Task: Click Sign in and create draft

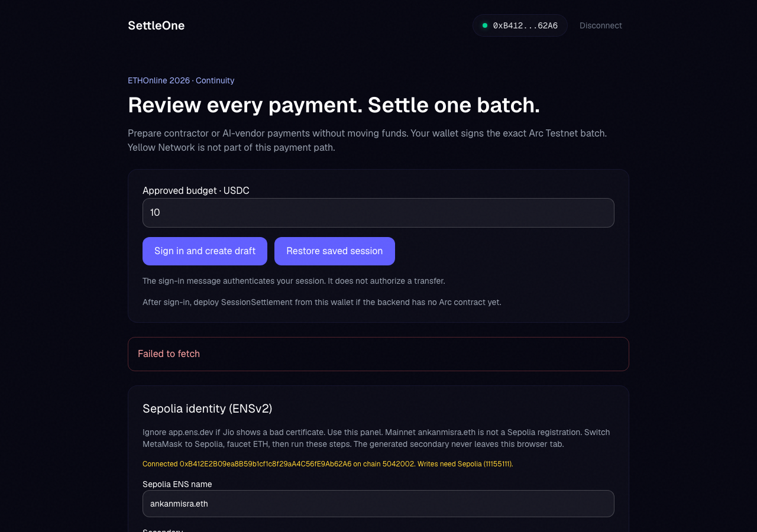Action: point(205,251)
